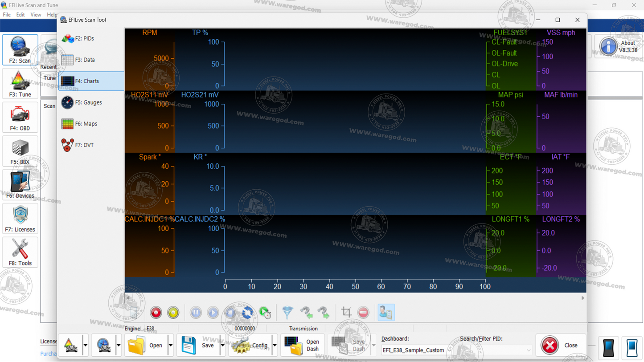Click the light blue device icon, bottom right
The image size is (644, 362).
[x=632, y=348]
